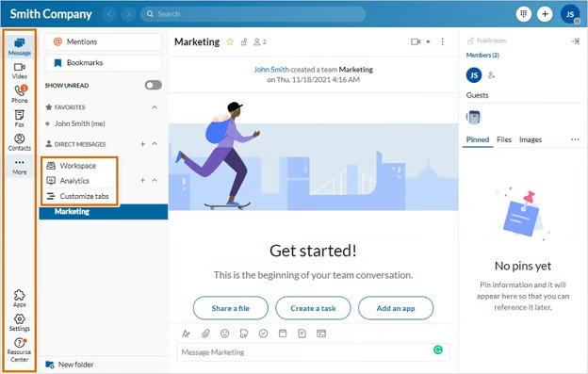Collapse the Favorites section
The height and width of the screenshot is (374, 588).
pyautogui.click(x=155, y=107)
